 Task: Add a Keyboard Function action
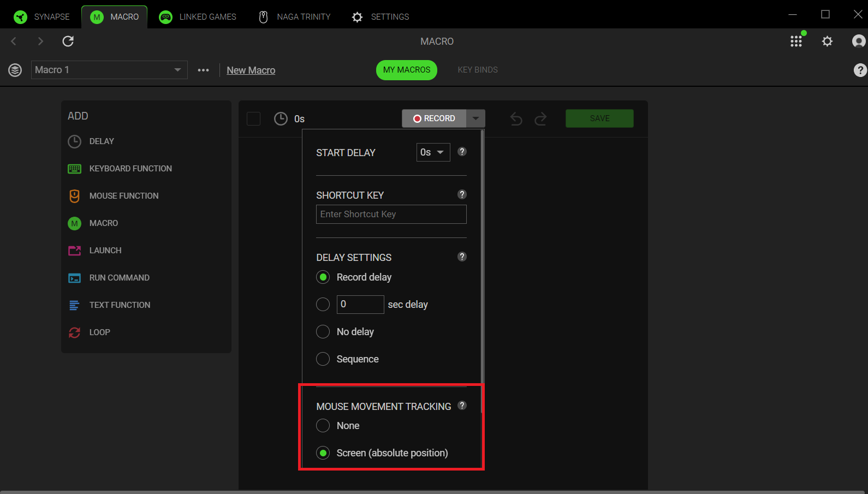point(120,169)
